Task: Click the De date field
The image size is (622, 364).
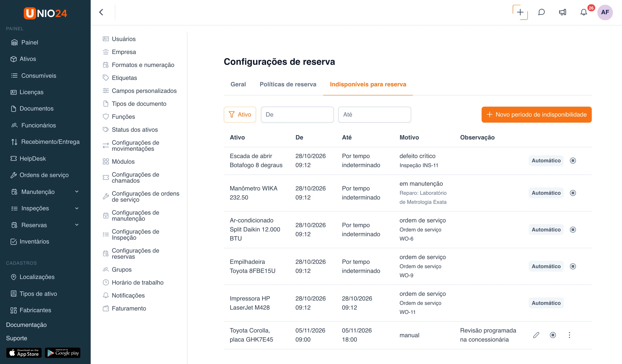Action: coord(297,114)
